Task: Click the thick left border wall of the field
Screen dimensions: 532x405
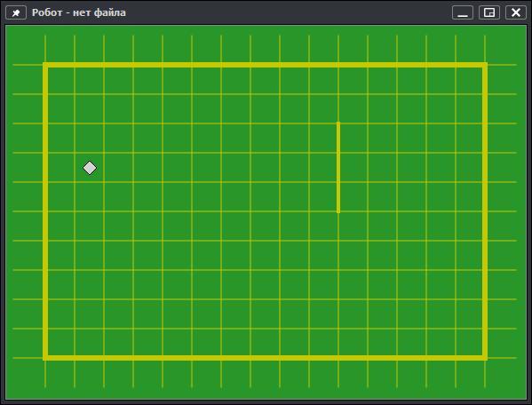Action: [x=45, y=211]
